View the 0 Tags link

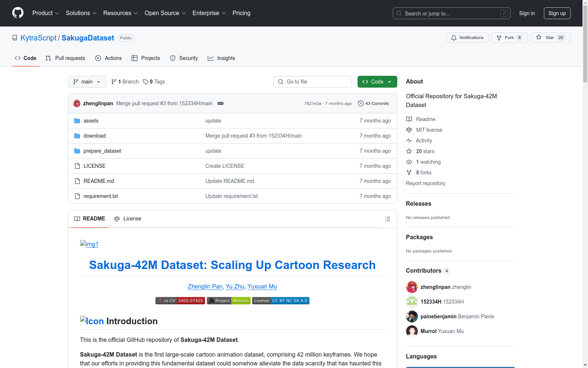click(154, 82)
